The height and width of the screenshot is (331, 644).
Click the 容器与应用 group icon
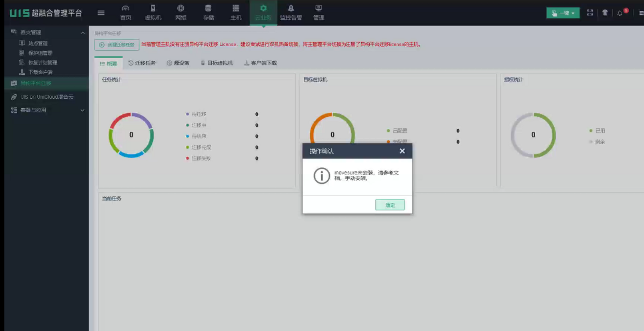[14, 110]
